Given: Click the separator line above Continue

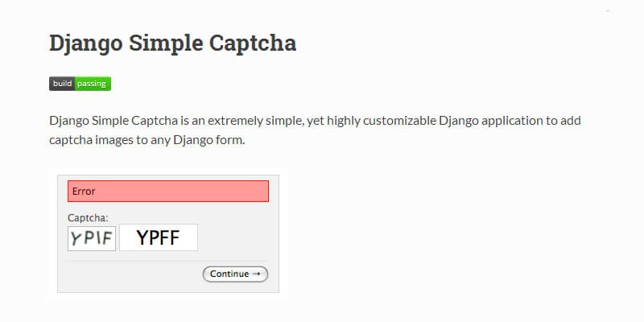Looking at the screenshot, I should (167, 261).
